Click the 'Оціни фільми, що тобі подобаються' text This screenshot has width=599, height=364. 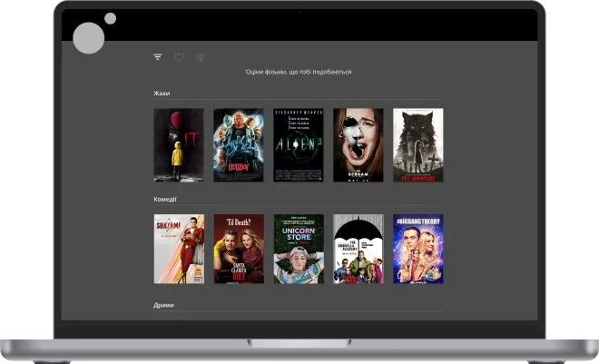point(299,72)
